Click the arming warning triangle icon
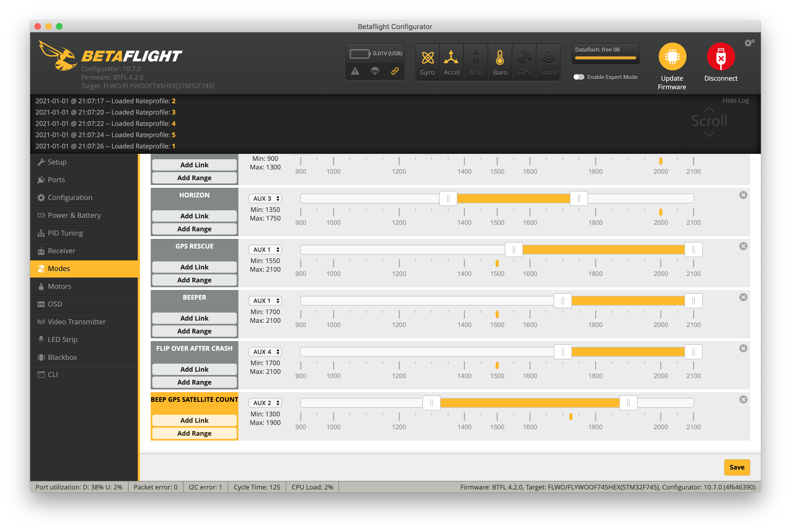The height and width of the screenshot is (532, 791). (355, 71)
